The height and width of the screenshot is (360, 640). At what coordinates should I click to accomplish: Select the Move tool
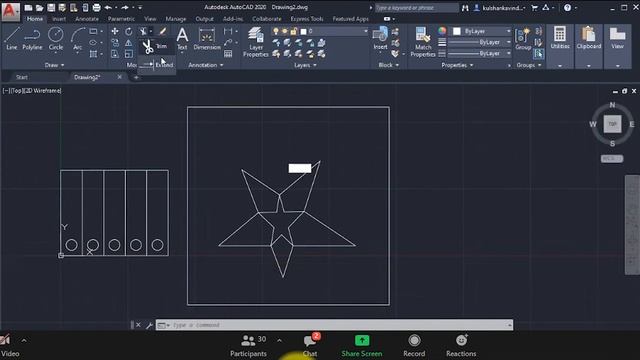[x=115, y=31]
